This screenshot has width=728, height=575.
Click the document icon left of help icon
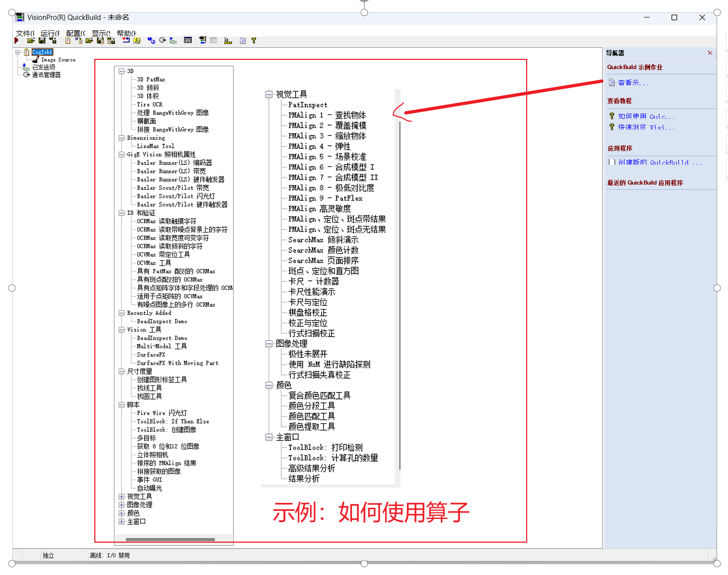point(242,40)
